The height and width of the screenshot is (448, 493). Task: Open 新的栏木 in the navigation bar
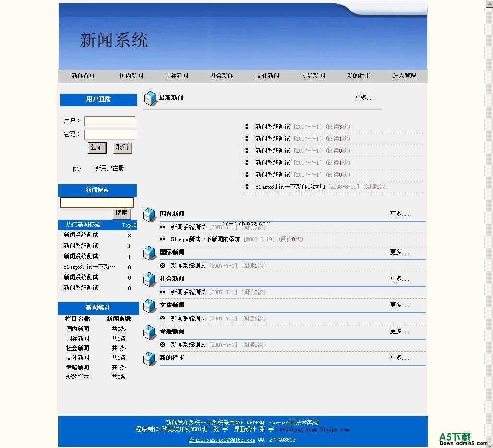tap(359, 76)
